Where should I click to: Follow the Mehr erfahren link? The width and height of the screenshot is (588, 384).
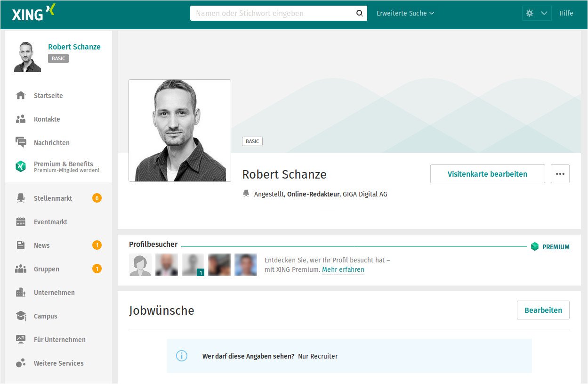(343, 270)
